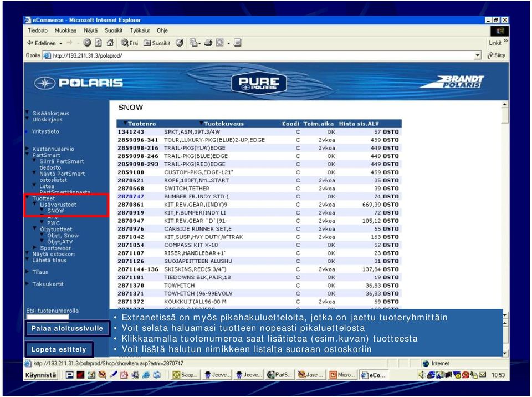The height and width of the screenshot is (397, 532).
Task: Click the Tilaus sidebar link
Action: coord(40,272)
